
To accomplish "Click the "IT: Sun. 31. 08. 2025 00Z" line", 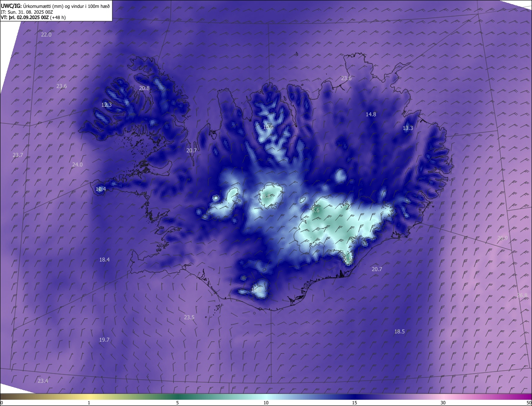I will tap(27, 12).
